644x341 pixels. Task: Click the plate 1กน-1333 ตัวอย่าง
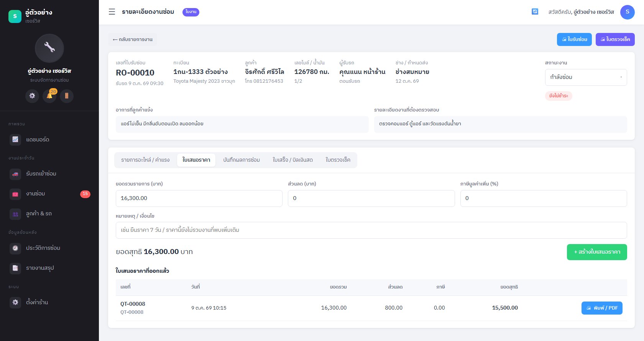(x=200, y=72)
